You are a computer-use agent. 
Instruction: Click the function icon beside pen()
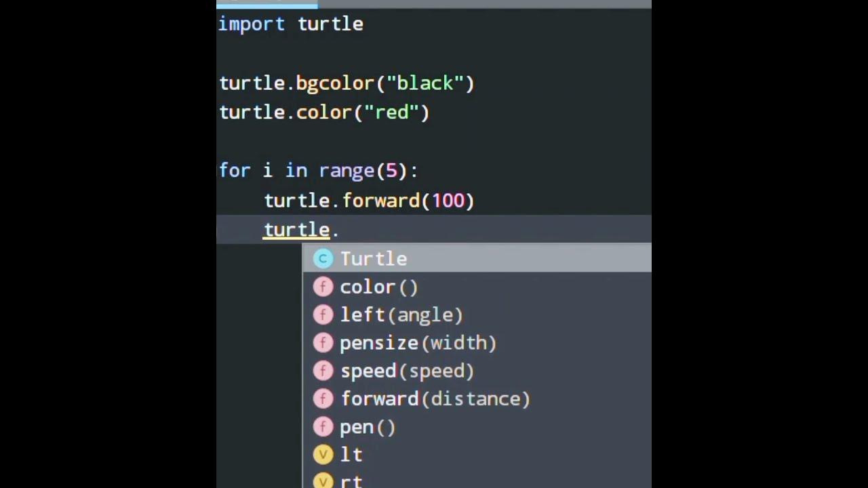coord(323,427)
